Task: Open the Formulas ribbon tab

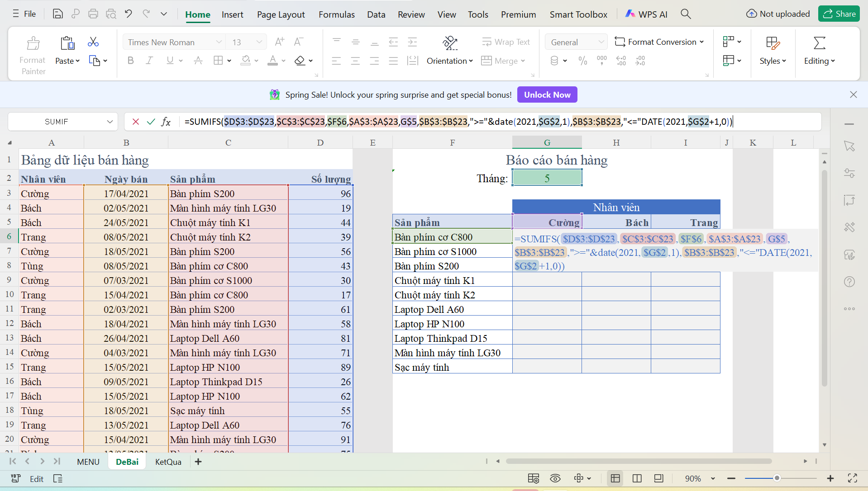Action: [336, 14]
